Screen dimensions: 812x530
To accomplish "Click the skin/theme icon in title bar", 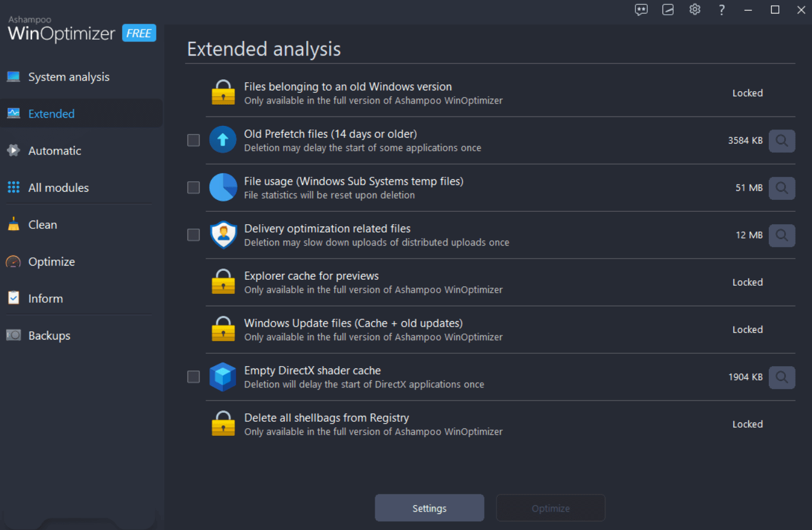I will tap(668, 9).
